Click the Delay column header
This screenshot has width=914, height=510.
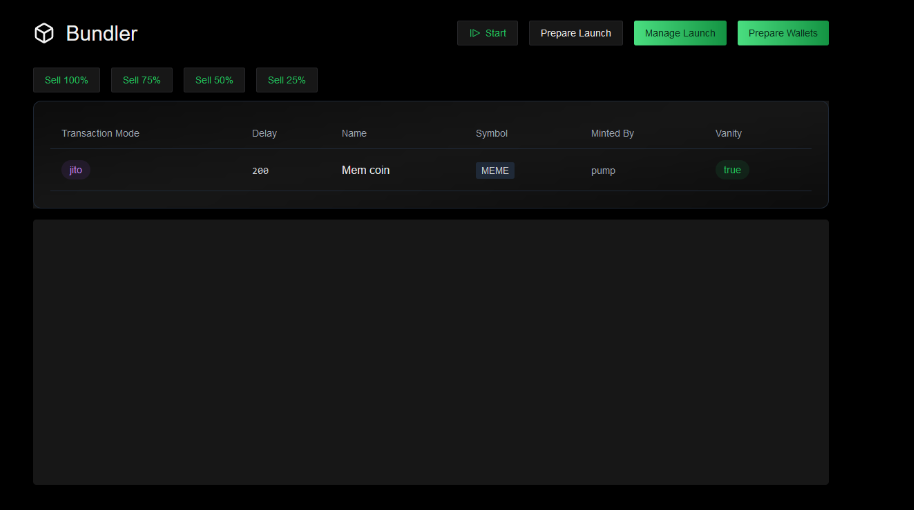pos(264,133)
